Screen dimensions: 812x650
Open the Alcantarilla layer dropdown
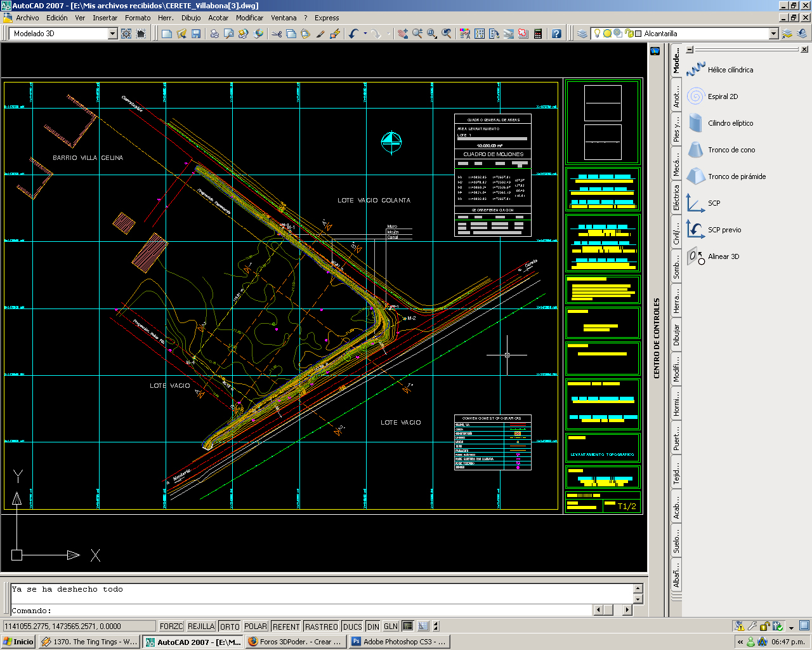coord(773,34)
